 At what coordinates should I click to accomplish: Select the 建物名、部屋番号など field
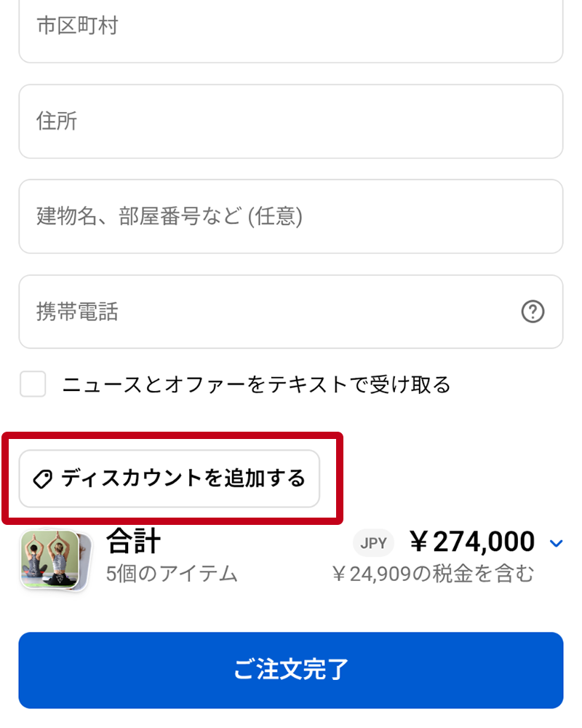click(x=291, y=216)
